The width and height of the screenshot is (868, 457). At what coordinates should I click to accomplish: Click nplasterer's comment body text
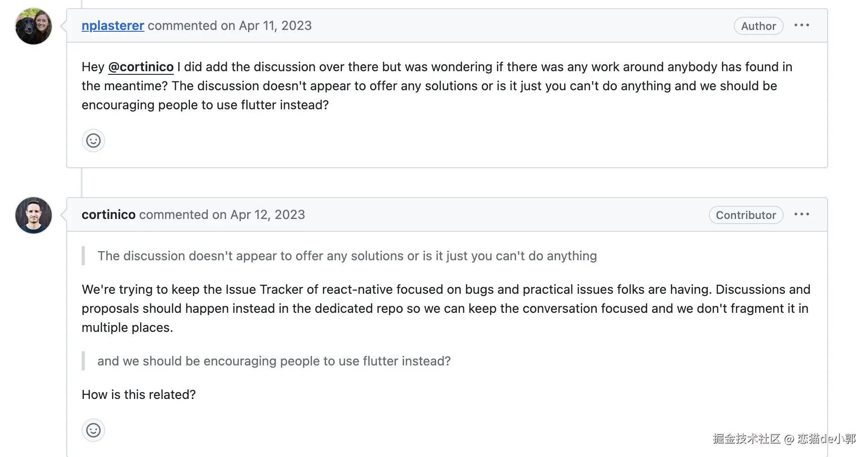coord(436,86)
